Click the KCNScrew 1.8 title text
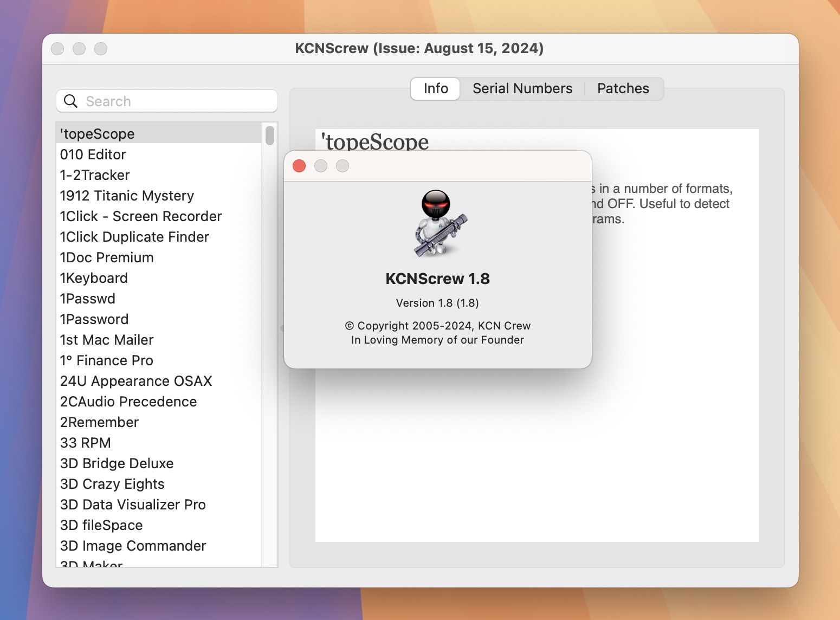The image size is (840, 620). pos(437,279)
